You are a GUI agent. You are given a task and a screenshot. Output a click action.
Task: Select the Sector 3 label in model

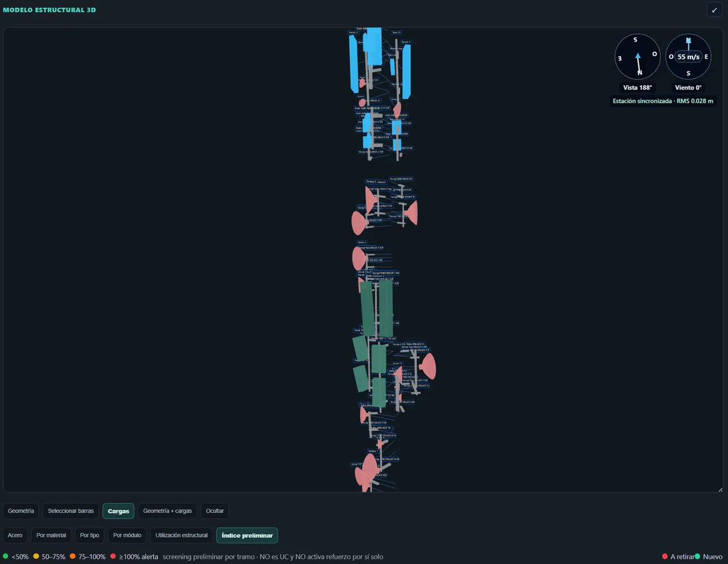click(x=406, y=42)
